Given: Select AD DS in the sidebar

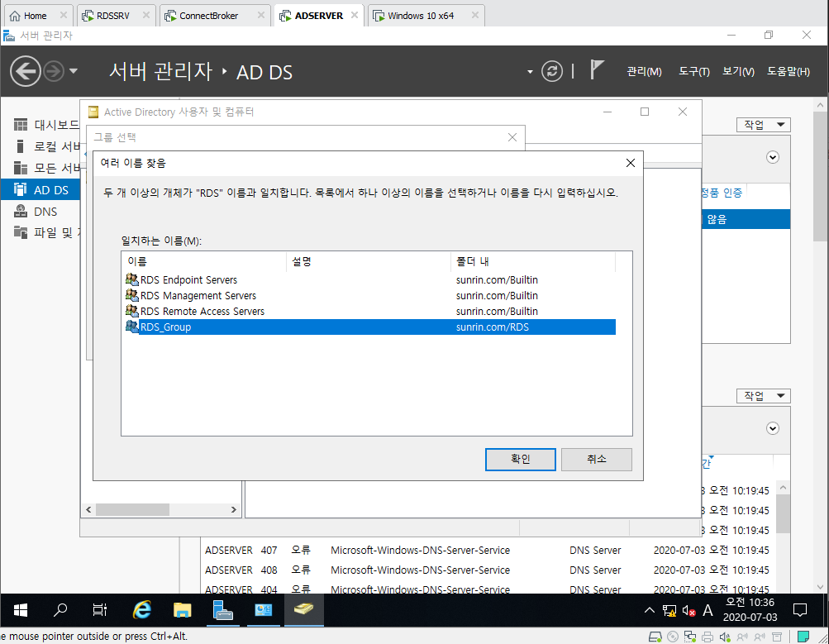Looking at the screenshot, I should [x=40, y=190].
